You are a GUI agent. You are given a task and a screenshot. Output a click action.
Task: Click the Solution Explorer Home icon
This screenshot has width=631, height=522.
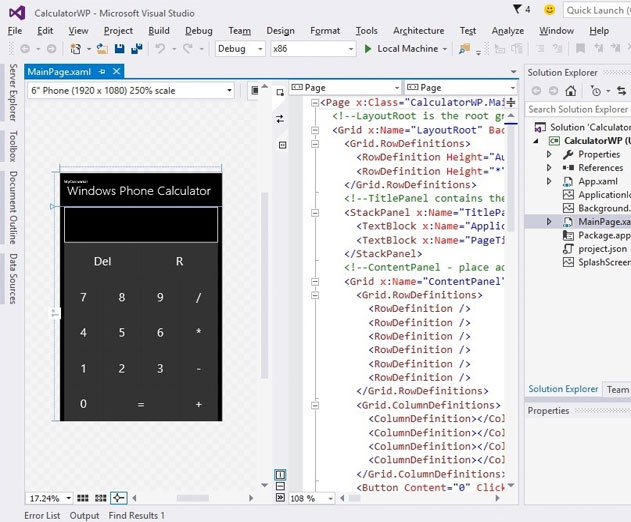point(571,91)
